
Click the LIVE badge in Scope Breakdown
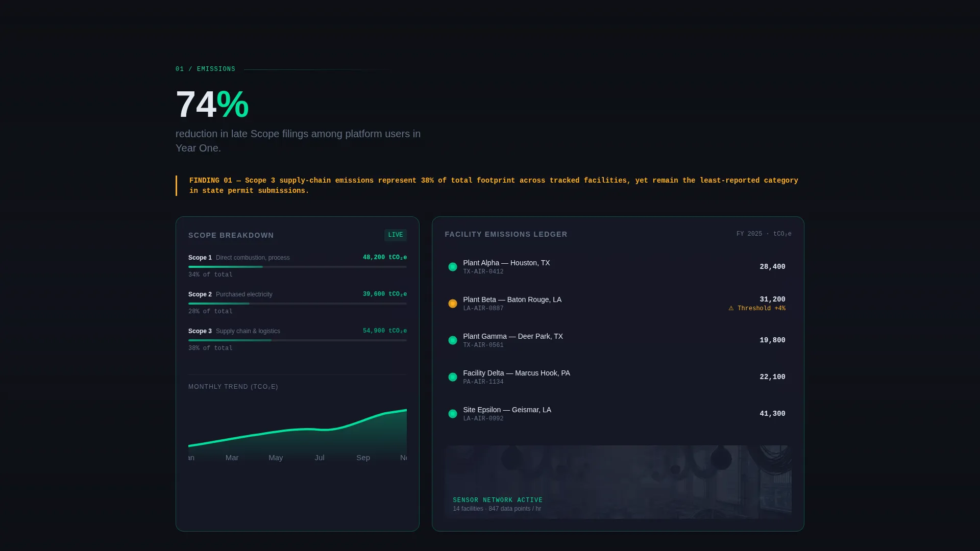396,235
